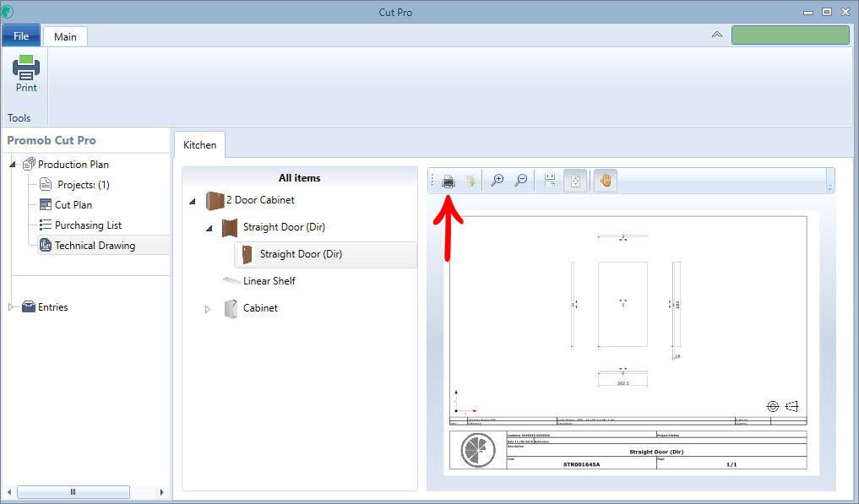Click the right arrow of the horizontal scrollbar

point(161,492)
